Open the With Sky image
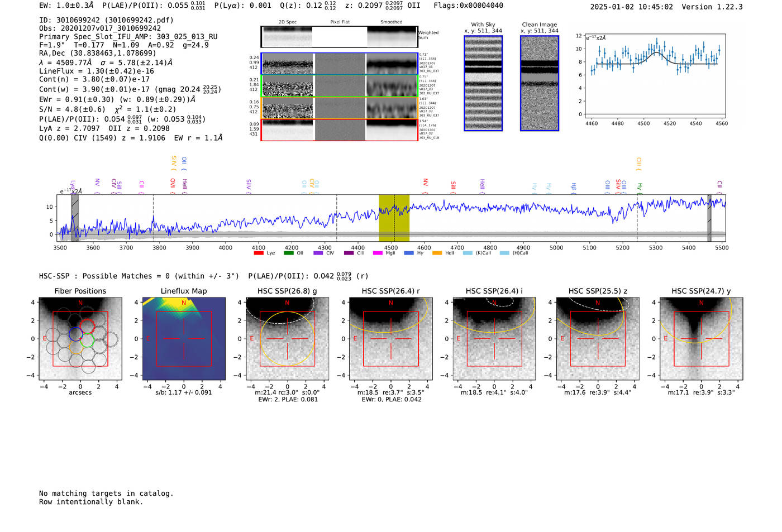This screenshot has width=782, height=532. pyautogui.click(x=483, y=83)
